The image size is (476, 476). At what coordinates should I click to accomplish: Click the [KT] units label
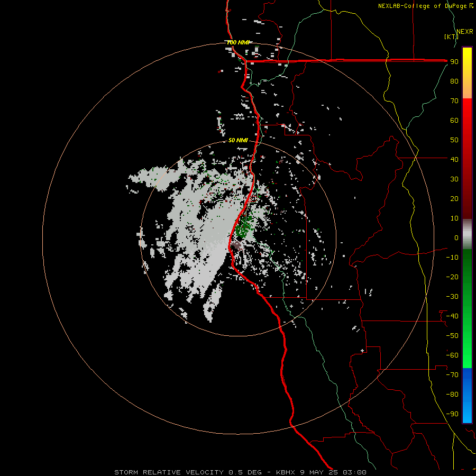(452, 36)
